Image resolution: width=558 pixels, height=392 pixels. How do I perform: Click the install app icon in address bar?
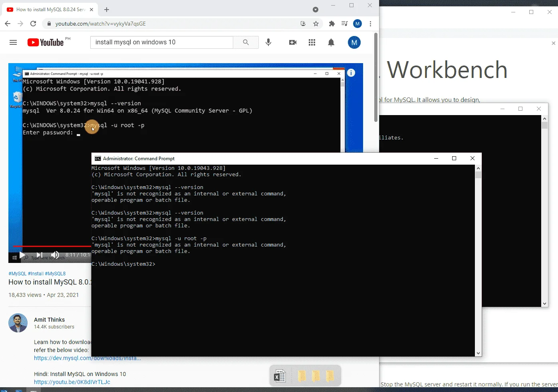point(303,24)
